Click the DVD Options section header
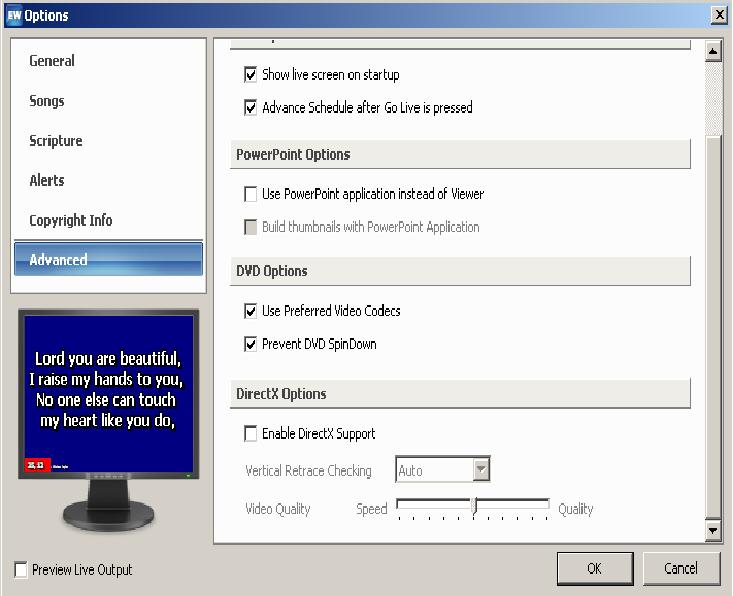 460,271
